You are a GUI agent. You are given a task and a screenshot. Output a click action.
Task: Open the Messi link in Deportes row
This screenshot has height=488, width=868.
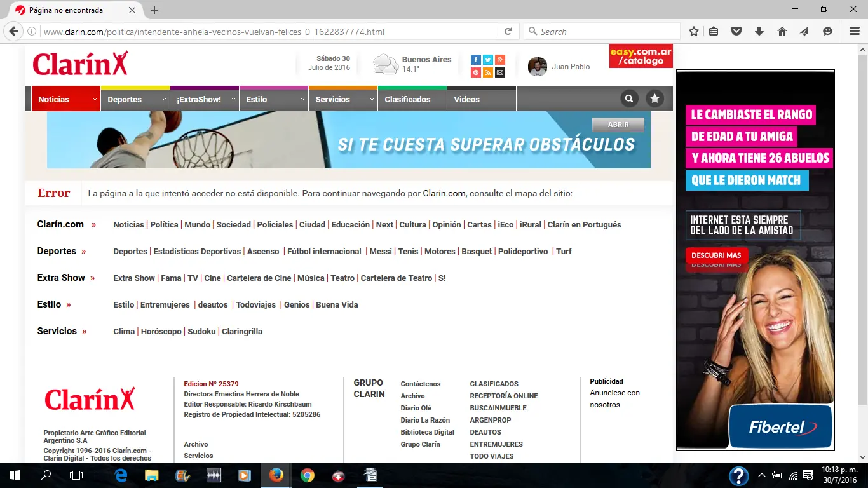coord(381,251)
